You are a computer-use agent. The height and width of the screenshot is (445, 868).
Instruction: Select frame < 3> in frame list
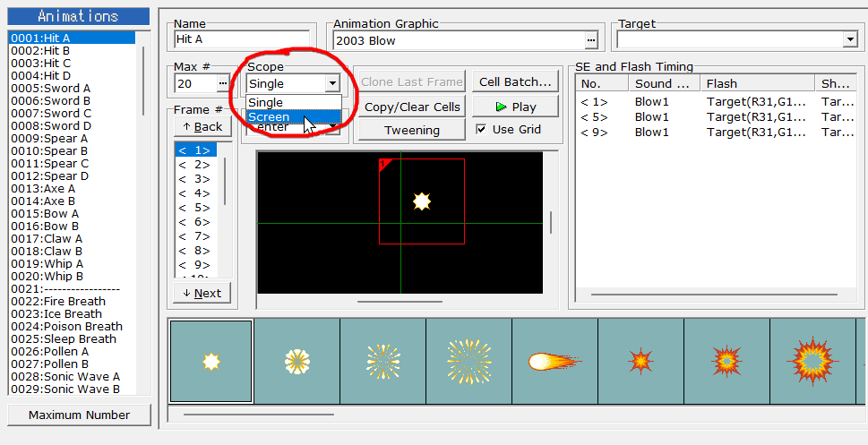(x=196, y=179)
